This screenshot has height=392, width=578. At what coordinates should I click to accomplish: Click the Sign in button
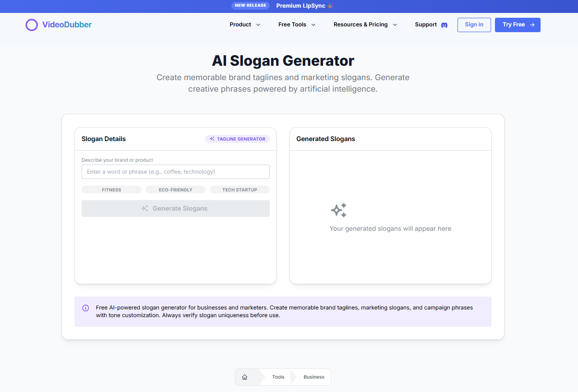(x=474, y=24)
